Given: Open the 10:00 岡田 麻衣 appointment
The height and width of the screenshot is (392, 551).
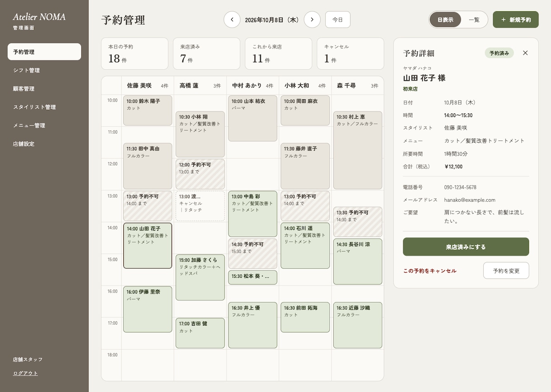Looking at the screenshot, I should point(305,111).
